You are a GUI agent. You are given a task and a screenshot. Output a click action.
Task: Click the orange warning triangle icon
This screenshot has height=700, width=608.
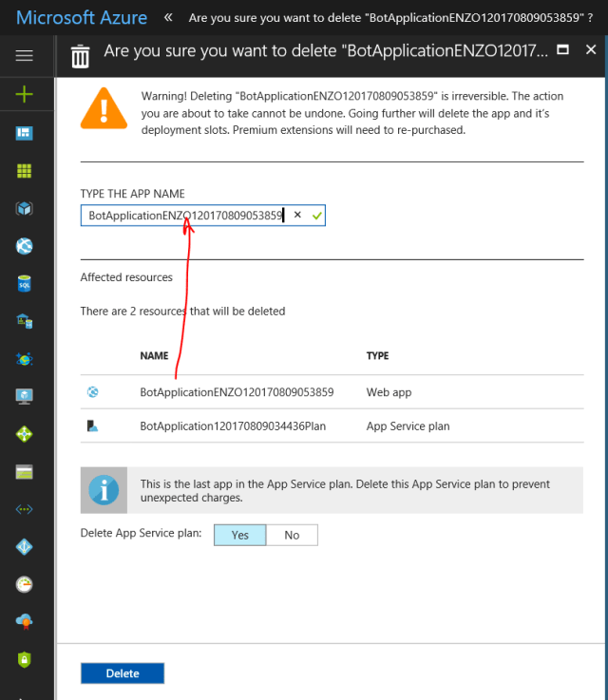coord(104,108)
